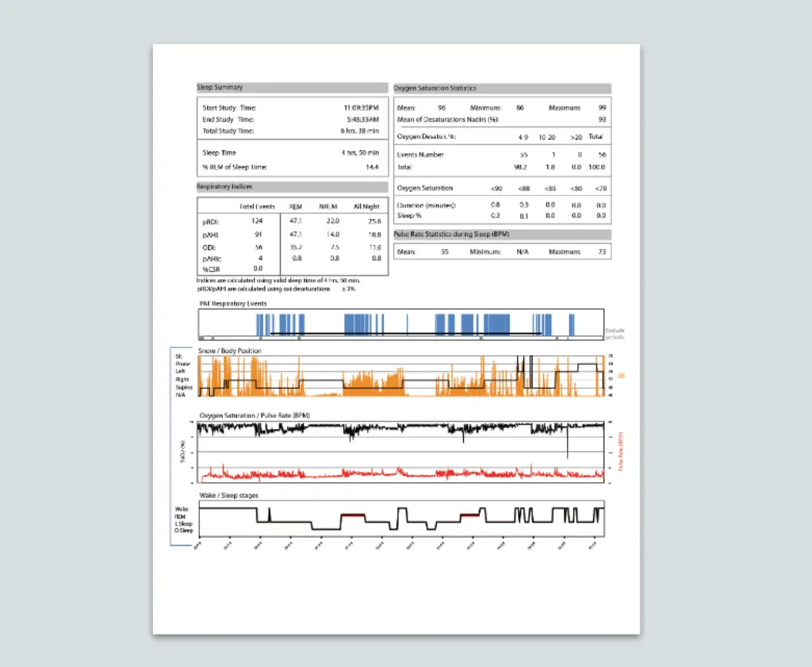Select the Snore / Body Position chart title
This screenshot has height=667, width=812.
tap(230, 351)
